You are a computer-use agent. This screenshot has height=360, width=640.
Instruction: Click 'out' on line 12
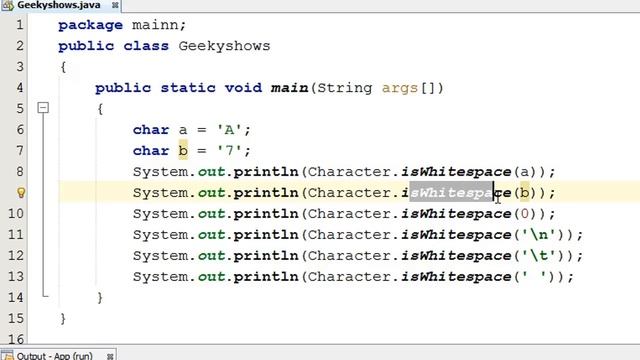(x=211, y=256)
